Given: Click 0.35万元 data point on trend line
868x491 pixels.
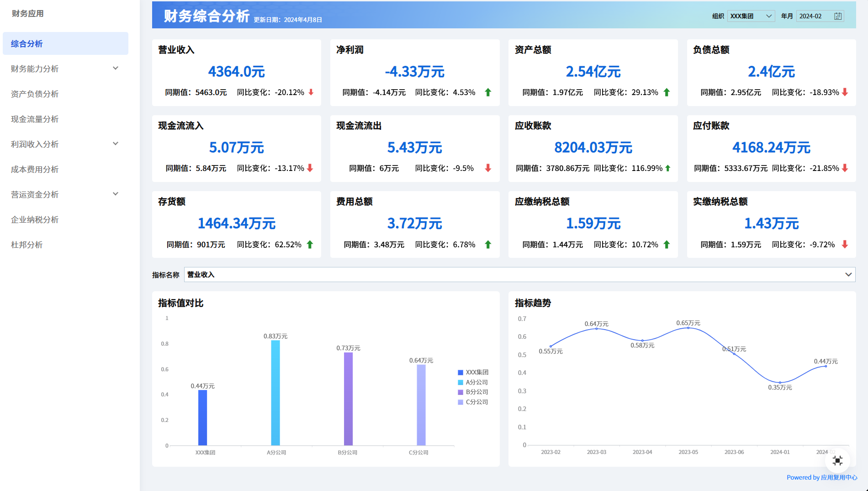Looking at the screenshot, I should 780,382.
